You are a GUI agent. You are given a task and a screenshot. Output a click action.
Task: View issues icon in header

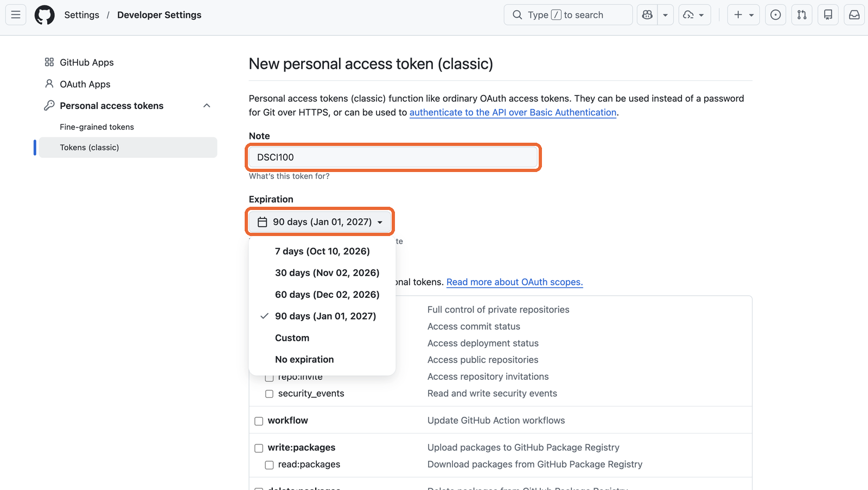pos(776,15)
